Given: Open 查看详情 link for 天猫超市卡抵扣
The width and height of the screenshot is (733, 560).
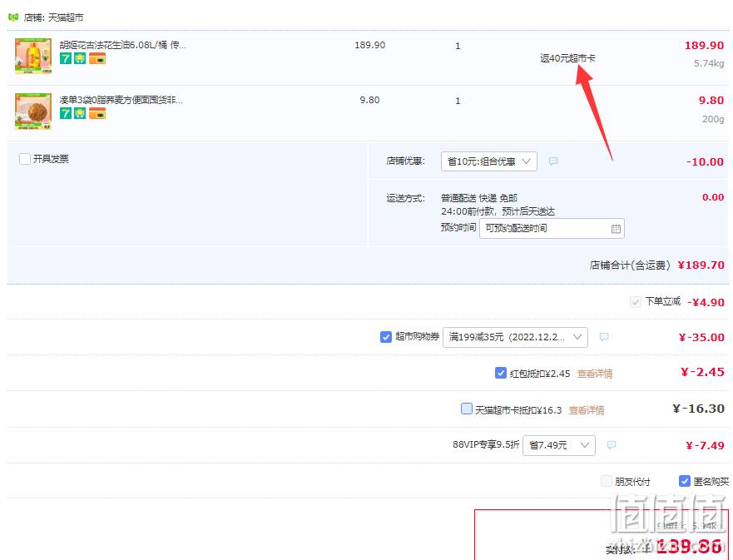Looking at the screenshot, I should [x=587, y=410].
